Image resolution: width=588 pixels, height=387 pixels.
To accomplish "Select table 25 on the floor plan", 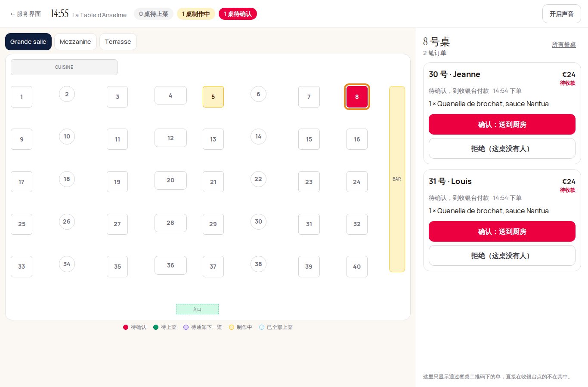I will coord(22,224).
